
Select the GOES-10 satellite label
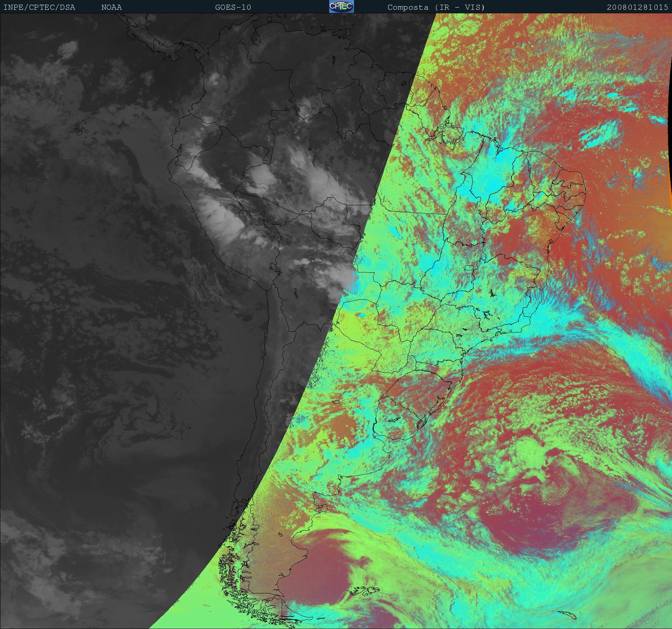233,7
